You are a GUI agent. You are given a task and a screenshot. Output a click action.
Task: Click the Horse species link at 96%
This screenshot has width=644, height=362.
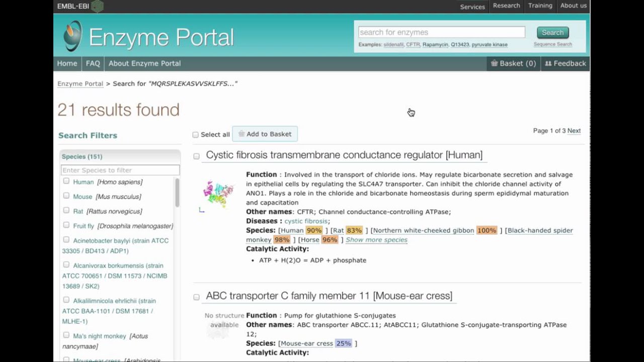[x=319, y=240]
